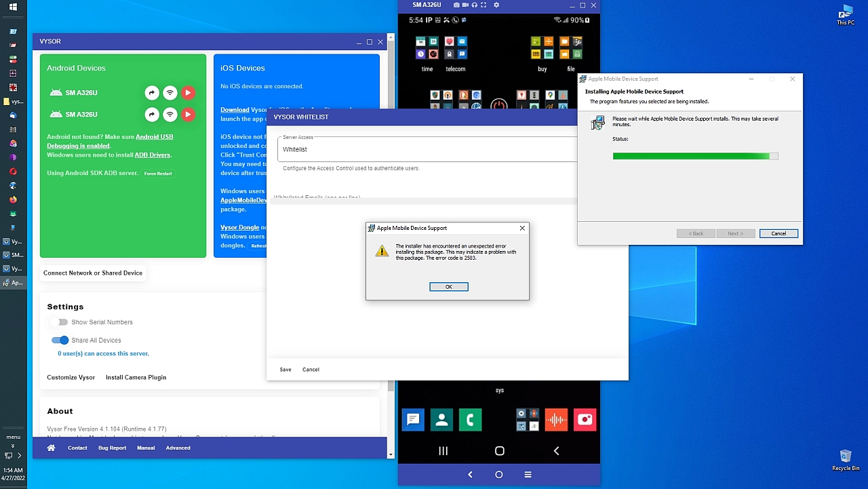868x489 pixels.
Task: Click Download link in iOS Devices panel
Action: (235, 110)
